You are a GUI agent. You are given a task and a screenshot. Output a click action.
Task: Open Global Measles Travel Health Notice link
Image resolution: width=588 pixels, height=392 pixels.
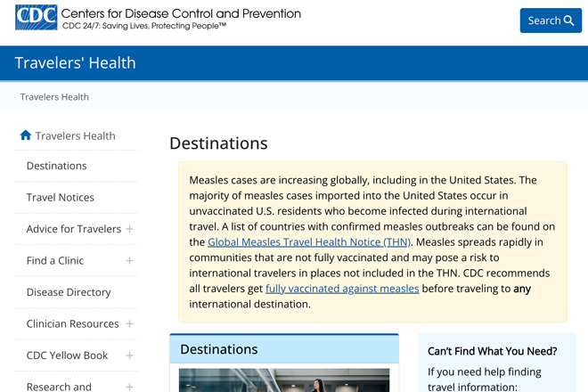309,242
